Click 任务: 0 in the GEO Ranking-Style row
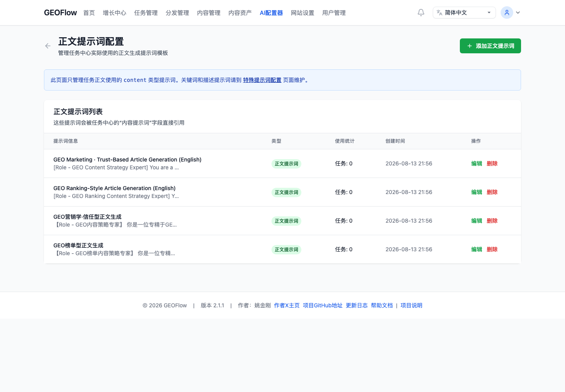Image resolution: width=565 pixels, height=392 pixels. (x=344, y=192)
